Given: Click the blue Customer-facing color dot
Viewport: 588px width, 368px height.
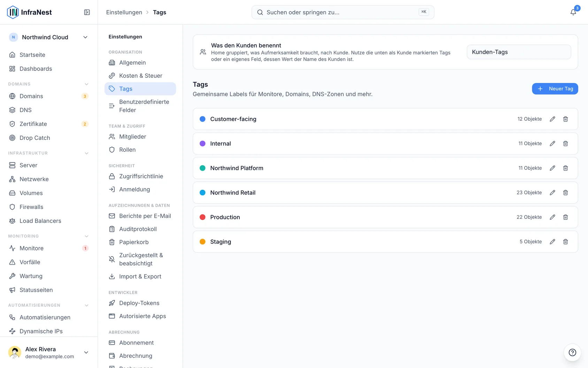Looking at the screenshot, I should 202,119.
